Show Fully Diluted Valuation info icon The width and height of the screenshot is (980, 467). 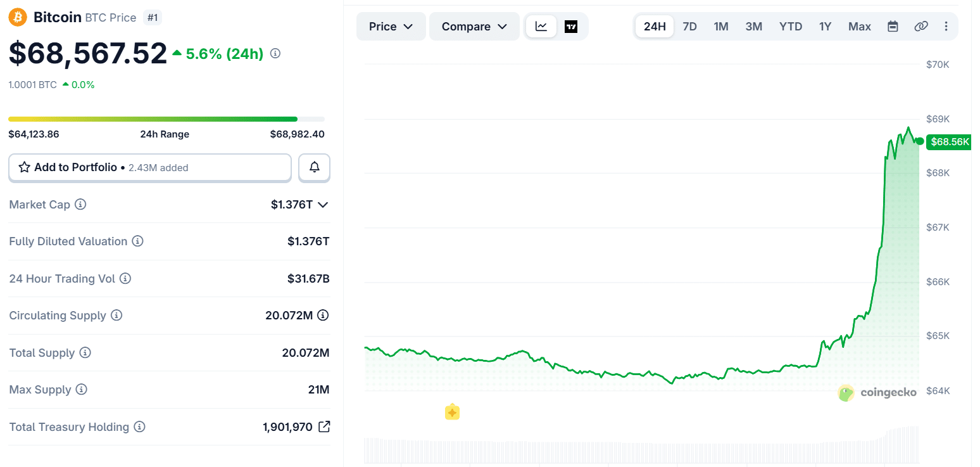coord(137,241)
